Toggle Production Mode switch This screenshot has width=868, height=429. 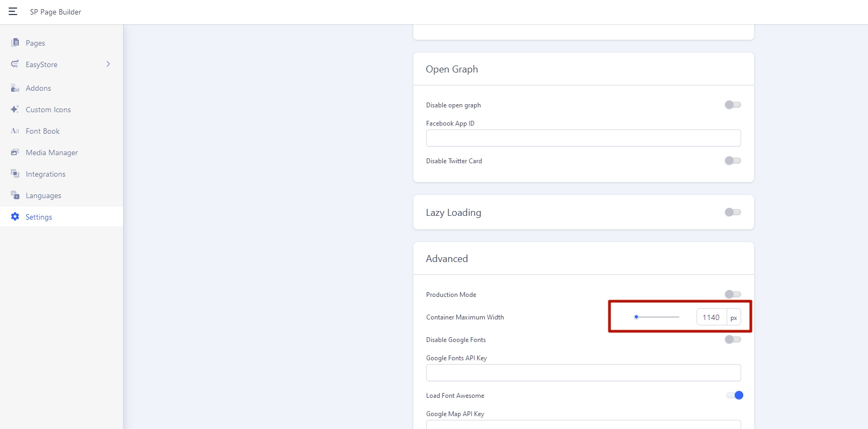coord(733,294)
